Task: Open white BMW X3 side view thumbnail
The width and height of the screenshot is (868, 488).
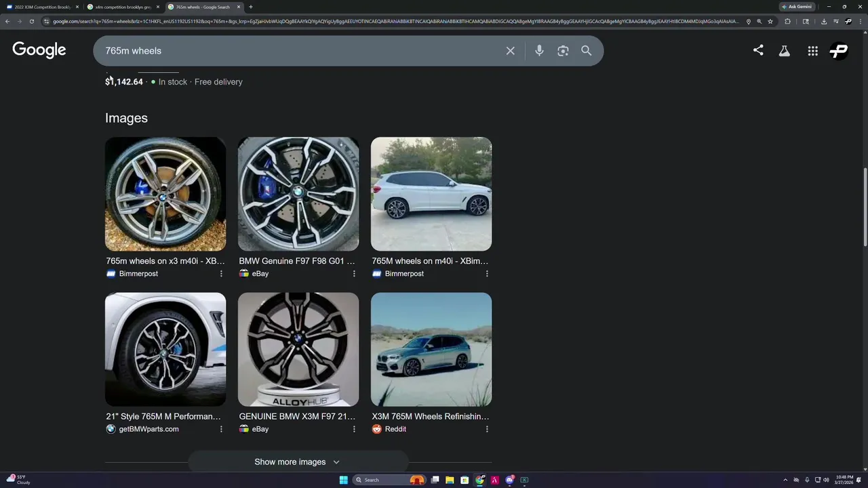Action: coord(431,194)
